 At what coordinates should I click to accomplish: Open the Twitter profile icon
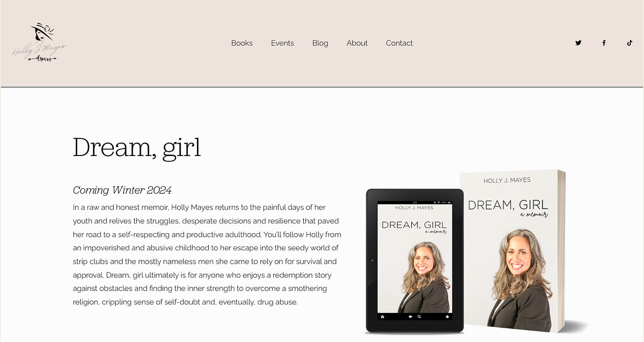pyautogui.click(x=578, y=43)
